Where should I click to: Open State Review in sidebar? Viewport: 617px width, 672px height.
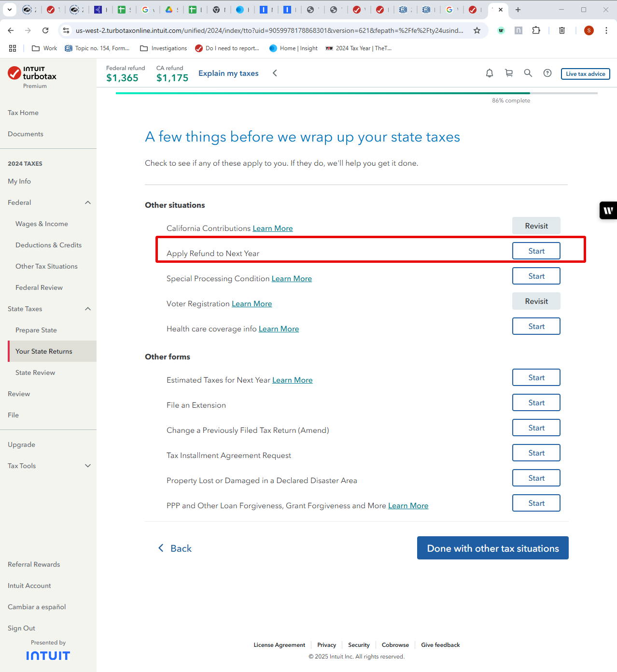pyautogui.click(x=35, y=372)
